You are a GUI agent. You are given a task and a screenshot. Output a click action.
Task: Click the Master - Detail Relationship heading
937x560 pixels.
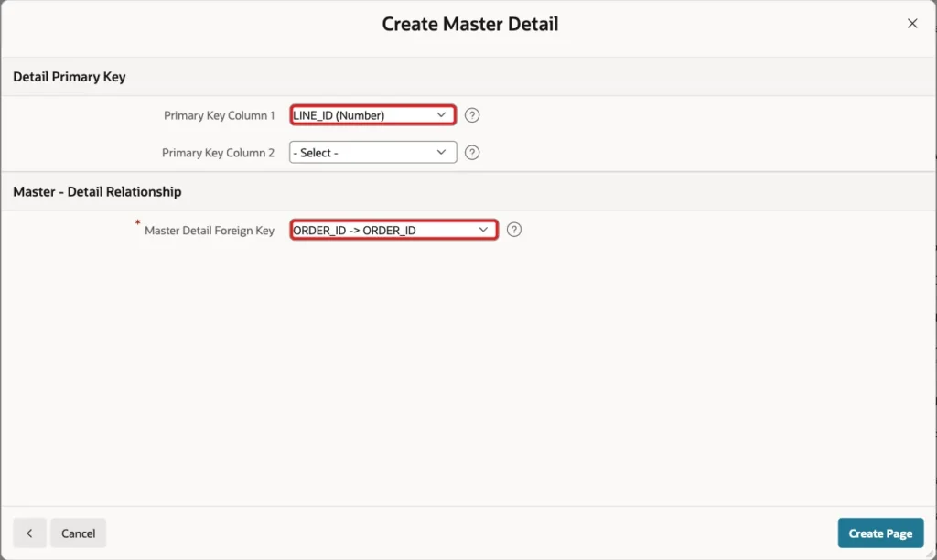(x=97, y=191)
